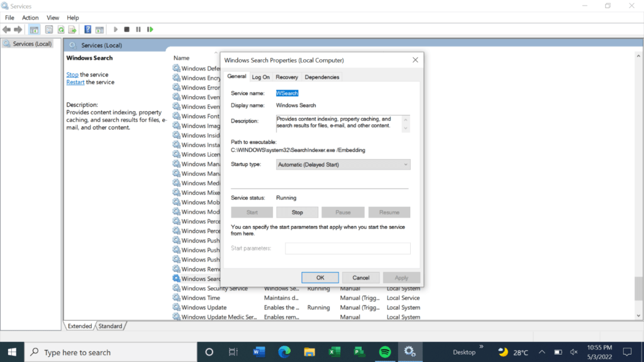This screenshot has height=362, width=644.
Task: Open the Dependencies tab
Action: tap(321, 77)
